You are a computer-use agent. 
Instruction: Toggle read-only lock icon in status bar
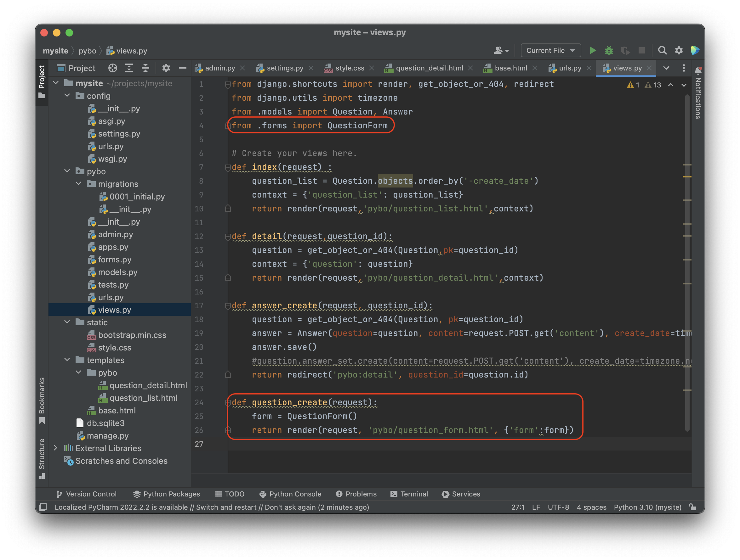point(693,507)
